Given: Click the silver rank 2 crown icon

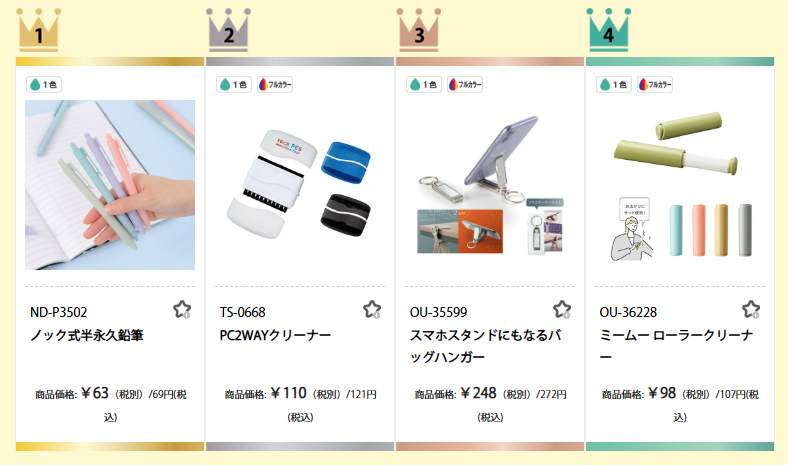Looking at the screenshot, I should point(229,30).
